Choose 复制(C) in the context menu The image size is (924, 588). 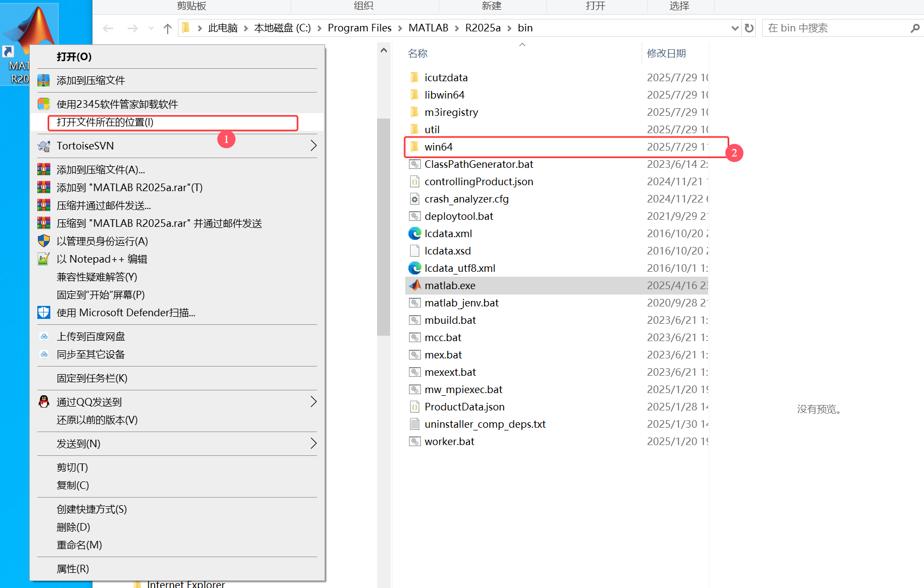point(177,485)
